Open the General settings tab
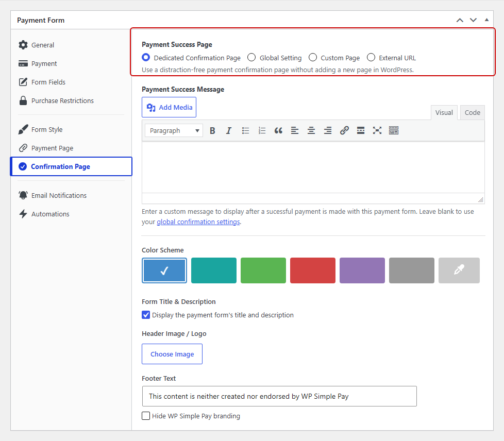 tap(71, 45)
